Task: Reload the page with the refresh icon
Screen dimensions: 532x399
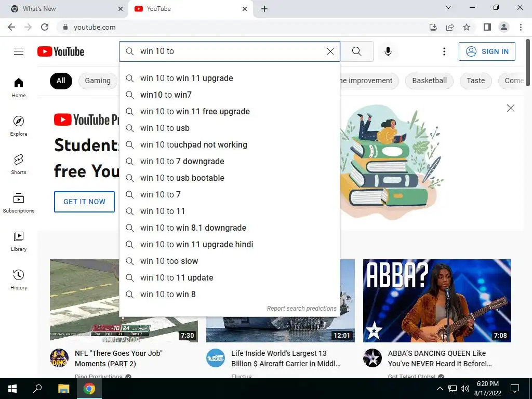Action: pos(45,27)
